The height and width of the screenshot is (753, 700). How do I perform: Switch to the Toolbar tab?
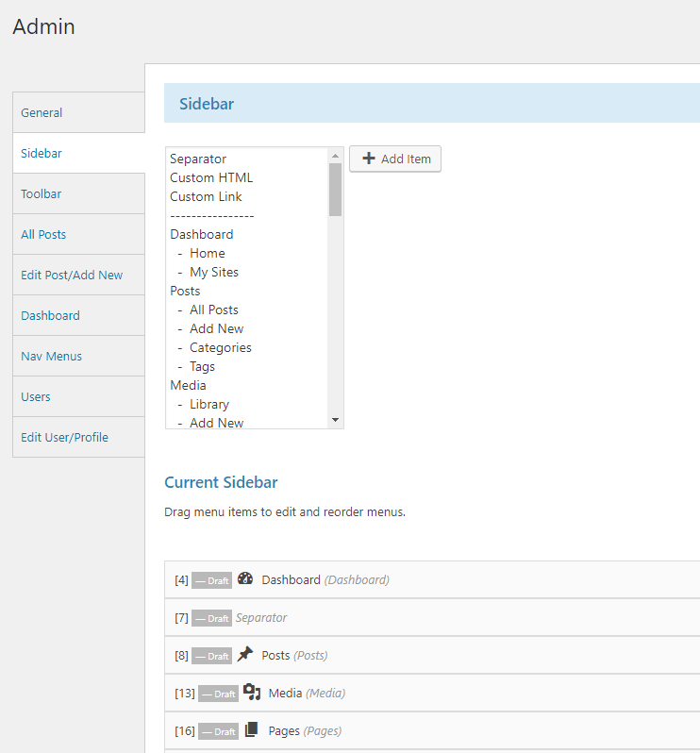pos(78,193)
